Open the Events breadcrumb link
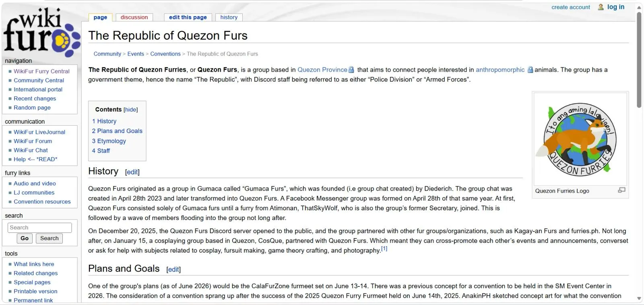 tap(136, 54)
